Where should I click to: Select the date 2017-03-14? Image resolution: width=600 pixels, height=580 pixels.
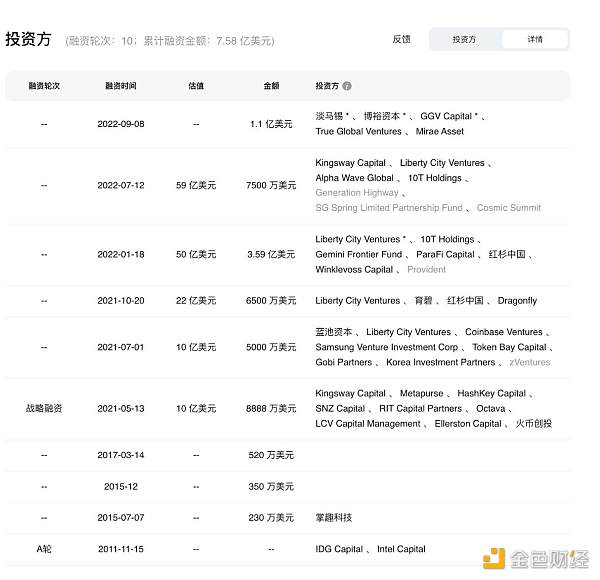[x=121, y=455]
